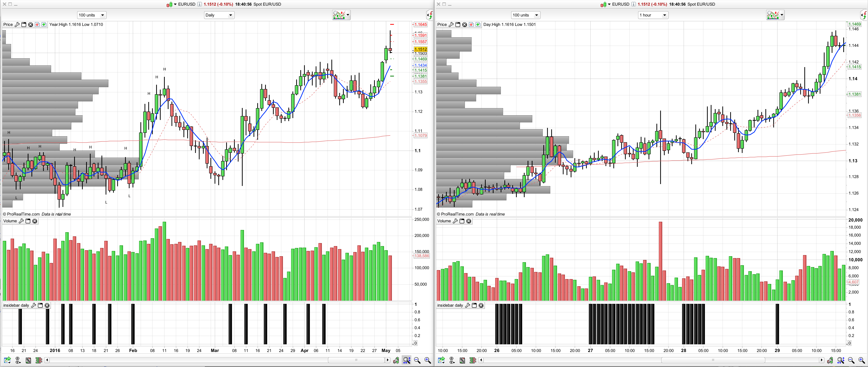This screenshot has width=868, height=367.
Task: Click the side trading panel expander on the left chart
Action: 430,15
